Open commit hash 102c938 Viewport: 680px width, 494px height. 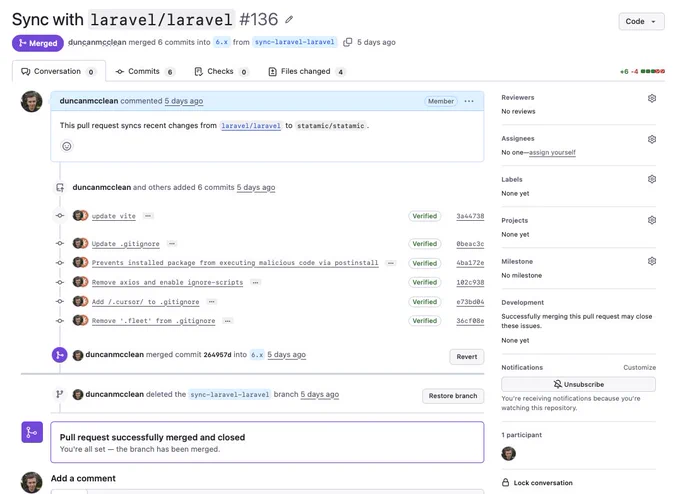click(x=470, y=282)
